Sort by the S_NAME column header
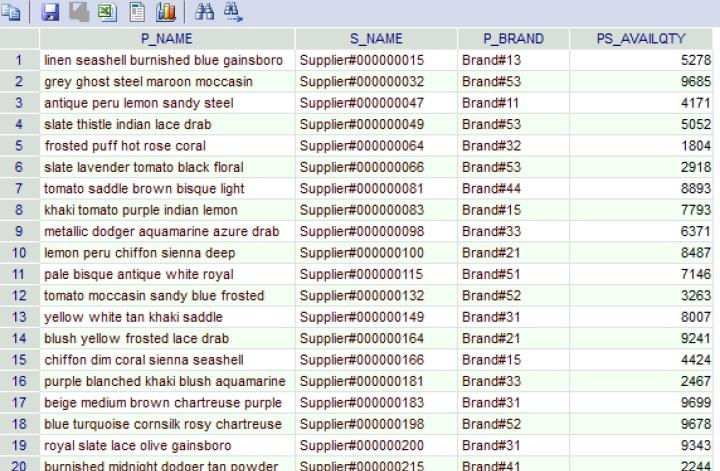The height and width of the screenshot is (471, 720). pyautogui.click(x=376, y=39)
